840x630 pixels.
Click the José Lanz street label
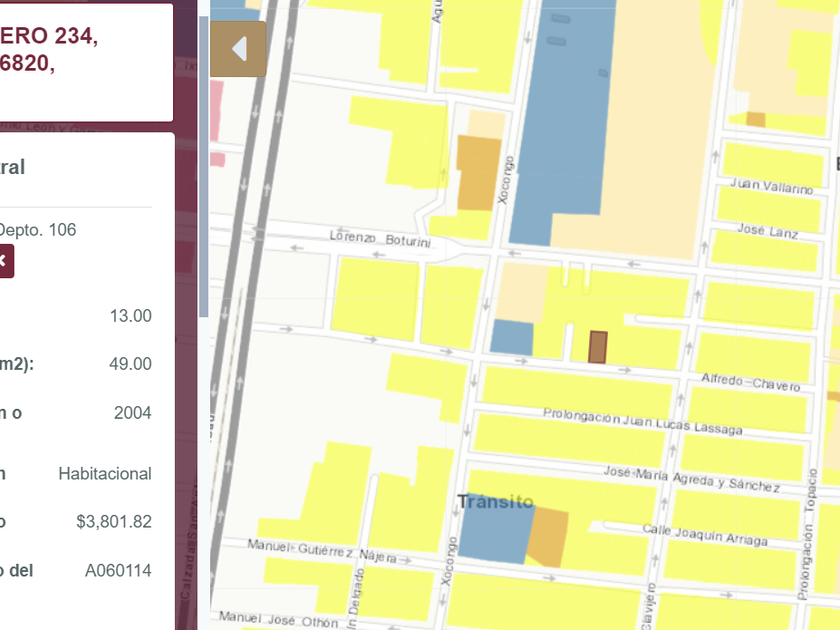coord(768,231)
